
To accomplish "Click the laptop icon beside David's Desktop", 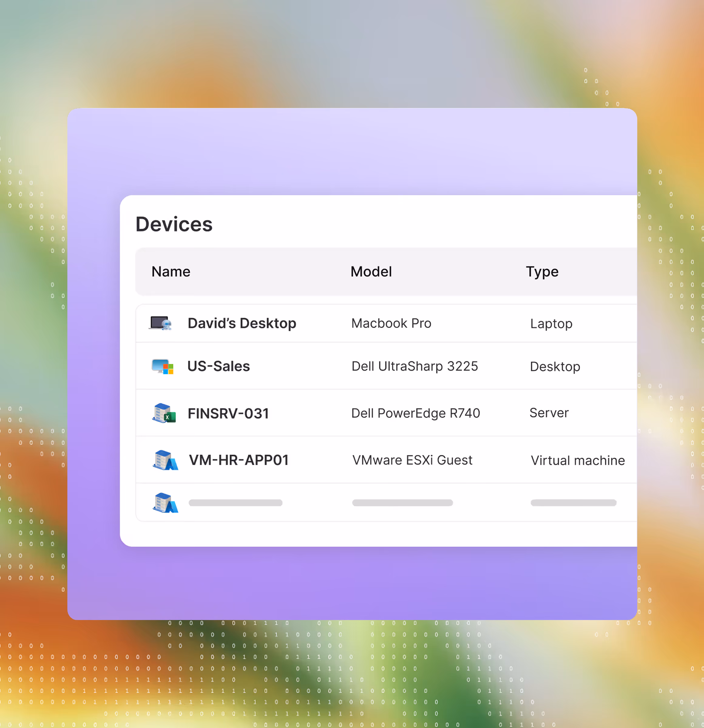I will click(x=161, y=323).
